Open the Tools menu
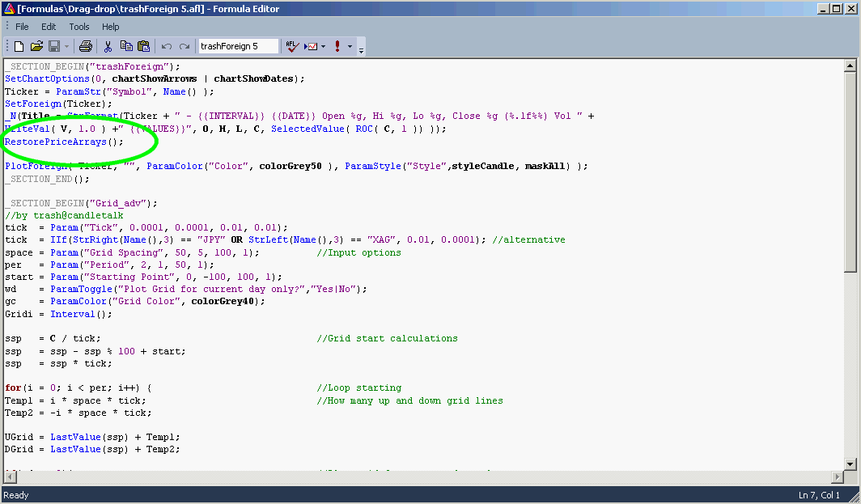Screen dimensions: 861x504 (79, 27)
